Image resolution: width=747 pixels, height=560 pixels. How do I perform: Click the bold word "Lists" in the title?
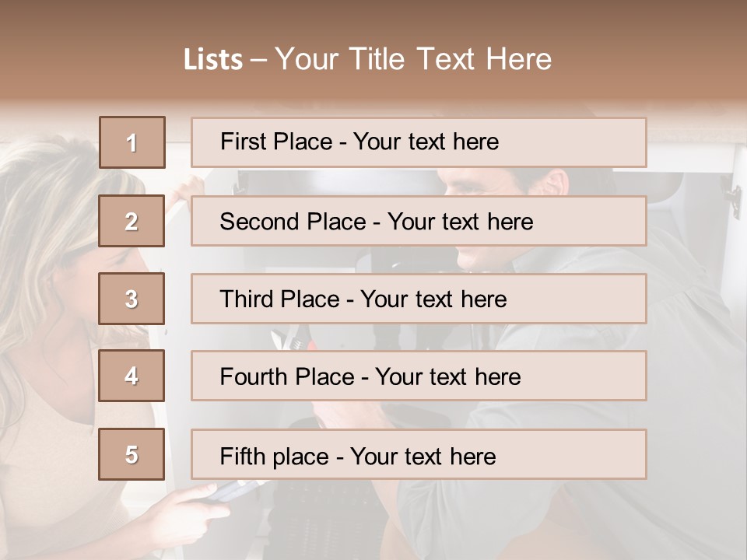coord(212,59)
